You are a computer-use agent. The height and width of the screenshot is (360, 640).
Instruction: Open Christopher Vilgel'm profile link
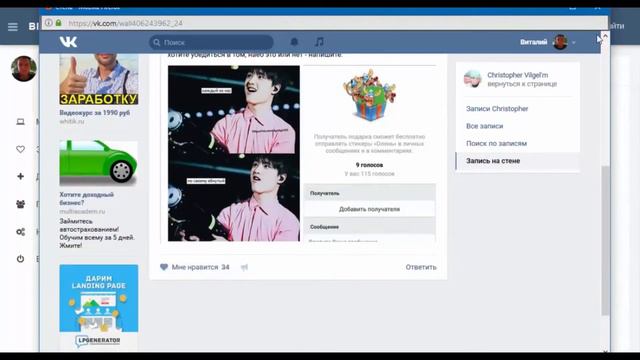[x=518, y=75]
